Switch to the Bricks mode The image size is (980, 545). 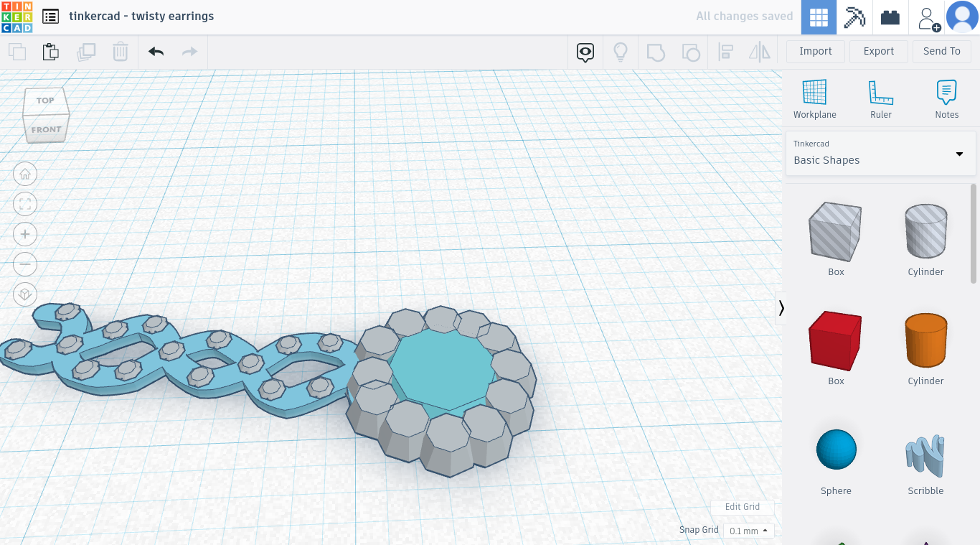point(890,17)
